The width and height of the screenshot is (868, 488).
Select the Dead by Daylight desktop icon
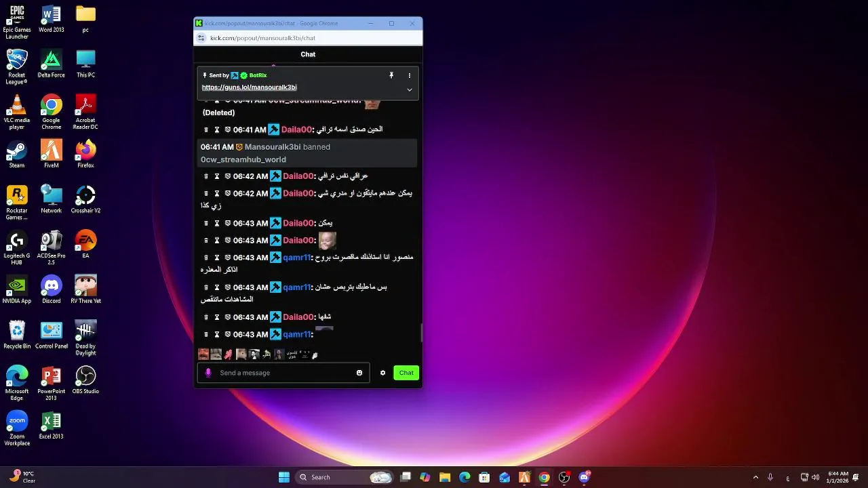click(x=85, y=338)
